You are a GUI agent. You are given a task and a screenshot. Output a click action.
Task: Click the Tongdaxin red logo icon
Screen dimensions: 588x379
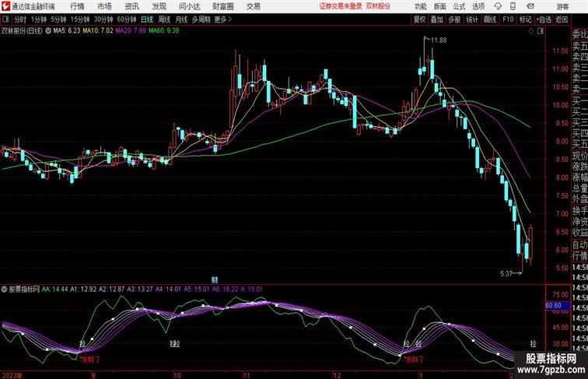pyautogui.click(x=5, y=6)
